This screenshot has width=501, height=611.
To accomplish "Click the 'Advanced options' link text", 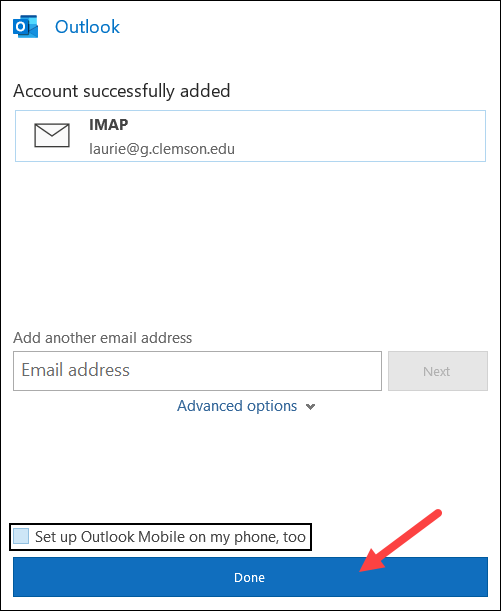I will 237,406.
